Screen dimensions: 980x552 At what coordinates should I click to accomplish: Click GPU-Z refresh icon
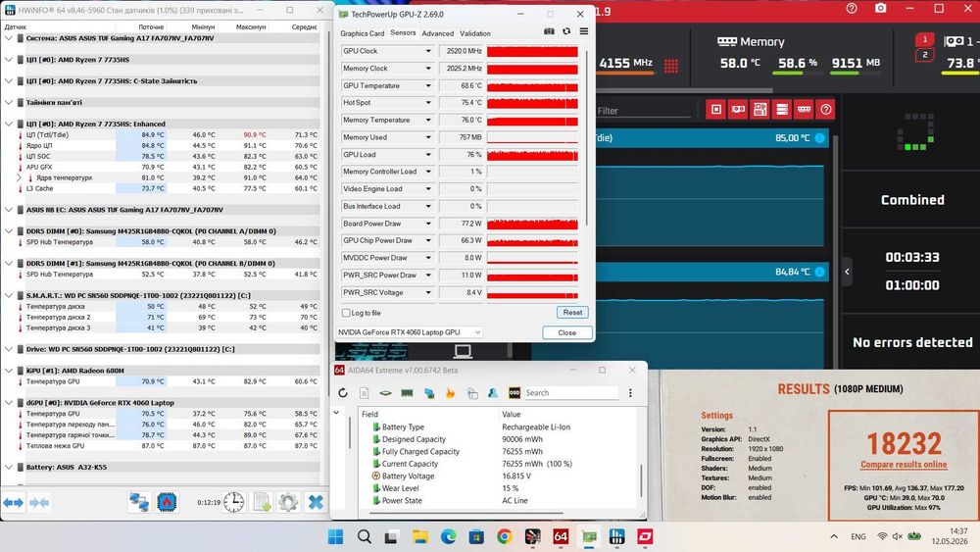(566, 31)
